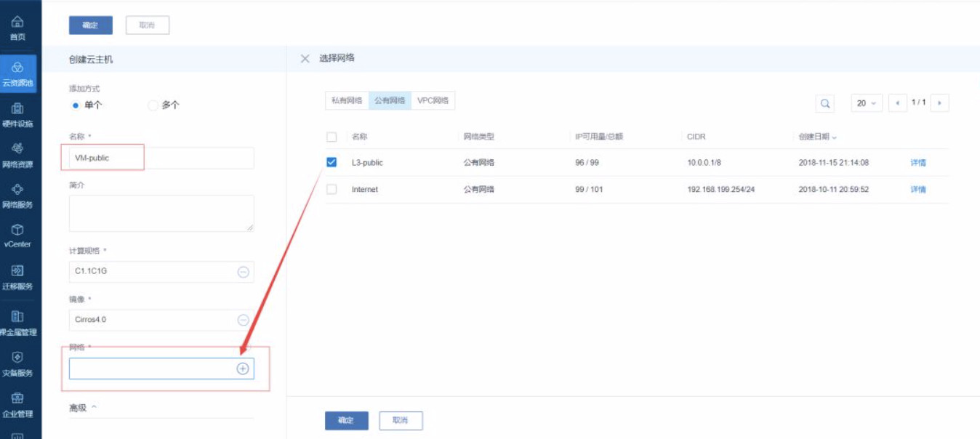Click the CIDR column header
This screenshot has width=980, height=439.
[x=696, y=137]
